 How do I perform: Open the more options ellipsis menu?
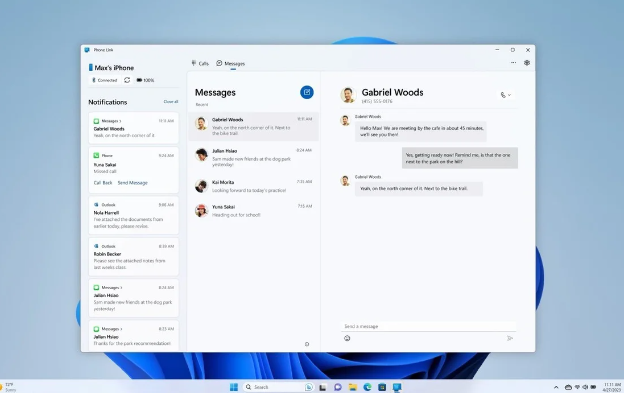click(x=513, y=63)
